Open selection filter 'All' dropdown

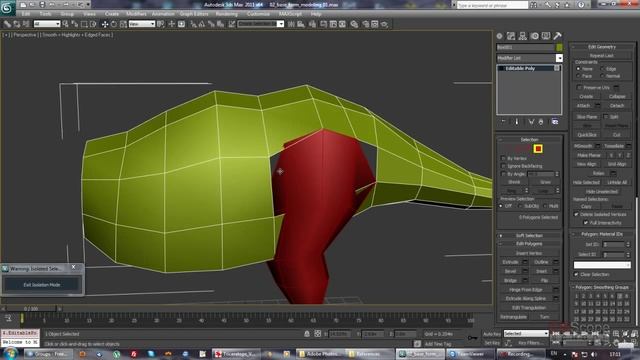pyautogui.click(x=47, y=24)
